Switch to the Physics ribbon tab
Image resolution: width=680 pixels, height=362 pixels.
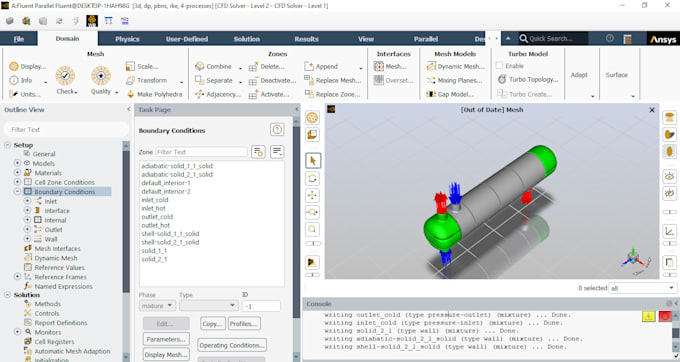[x=127, y=39]
